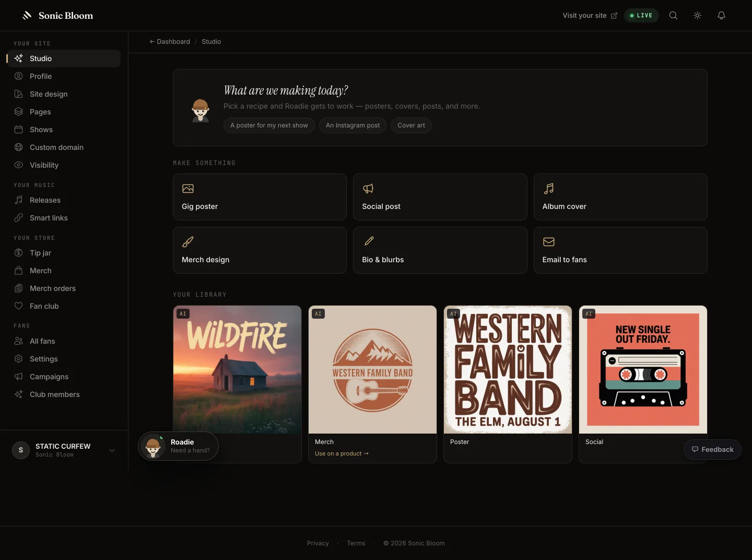Open Visit your site link
Image resolution: width=752 pixels, height=560 pixels.
pos(590,16)
